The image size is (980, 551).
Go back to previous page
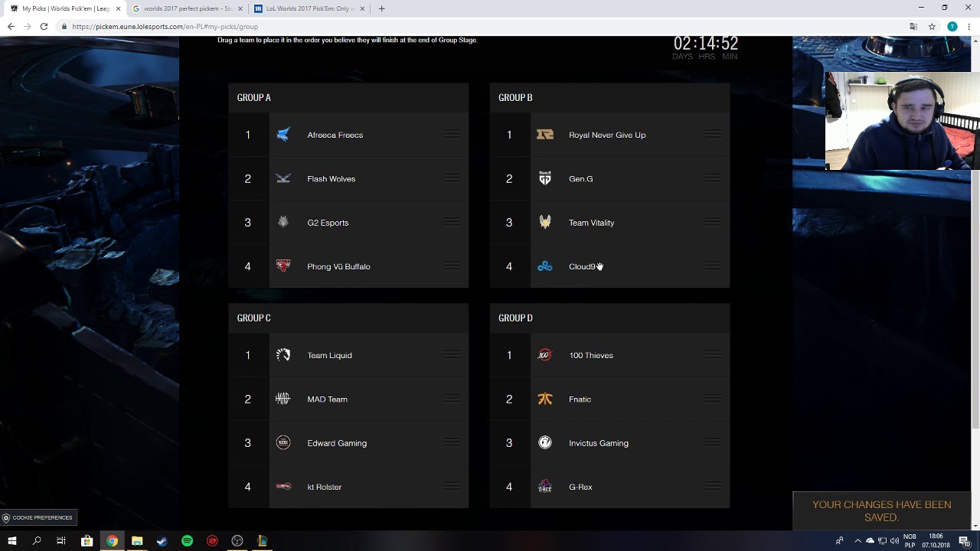[x=11, y=26]
